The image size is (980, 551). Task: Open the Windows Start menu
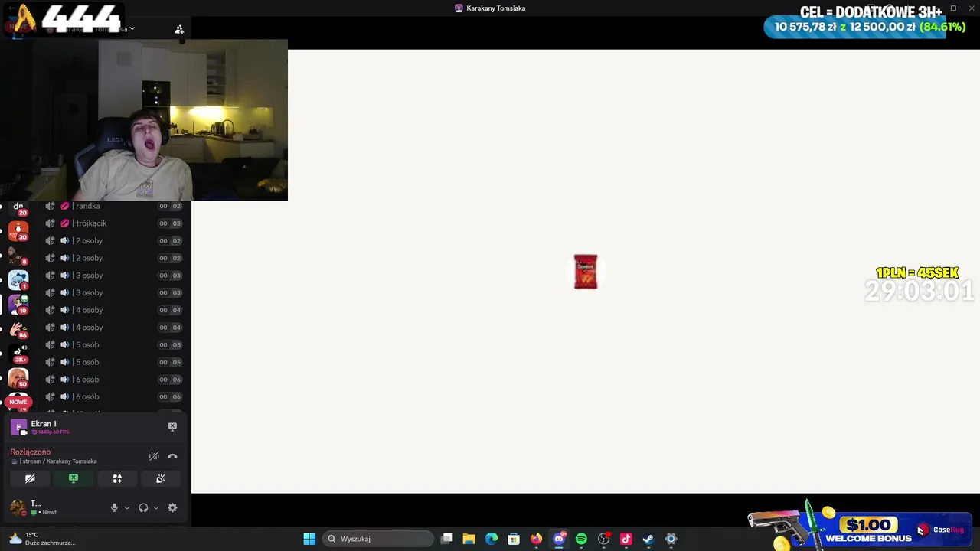coord(309,539)
